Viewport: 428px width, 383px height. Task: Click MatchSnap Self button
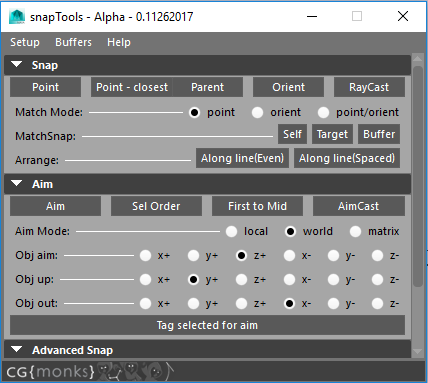coord(292,134)
